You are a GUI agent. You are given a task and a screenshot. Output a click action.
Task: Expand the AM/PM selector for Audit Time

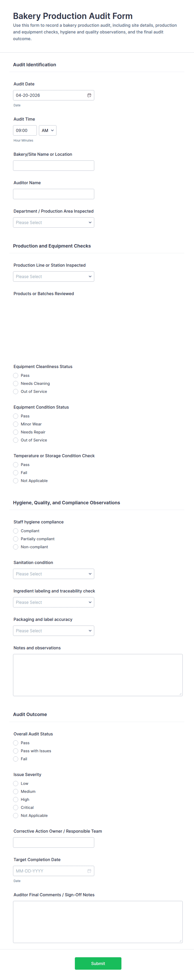(x=48, y=131)
